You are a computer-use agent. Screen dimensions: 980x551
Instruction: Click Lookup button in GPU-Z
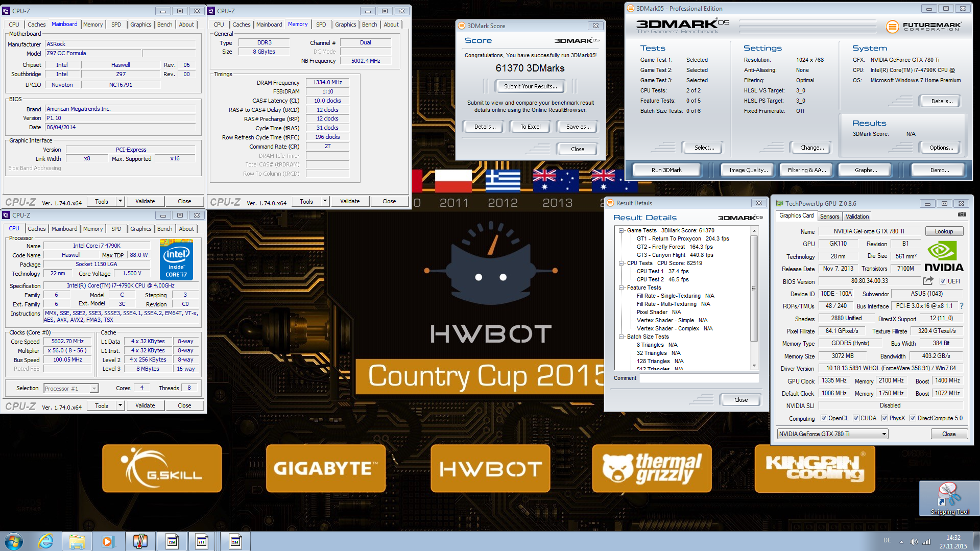coord(944,231)
